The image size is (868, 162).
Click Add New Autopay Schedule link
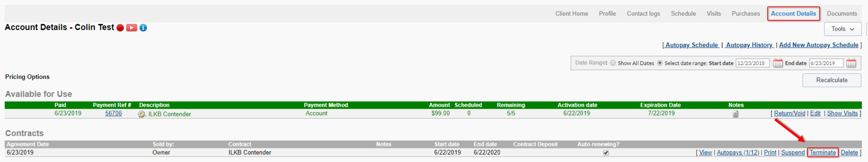coord(818,45)
